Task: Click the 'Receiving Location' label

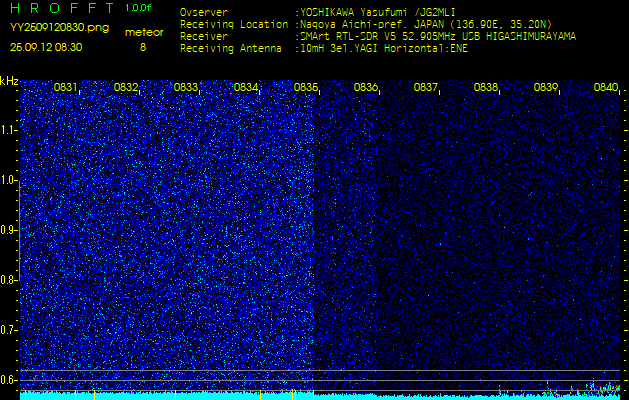Action: point(234,24)
